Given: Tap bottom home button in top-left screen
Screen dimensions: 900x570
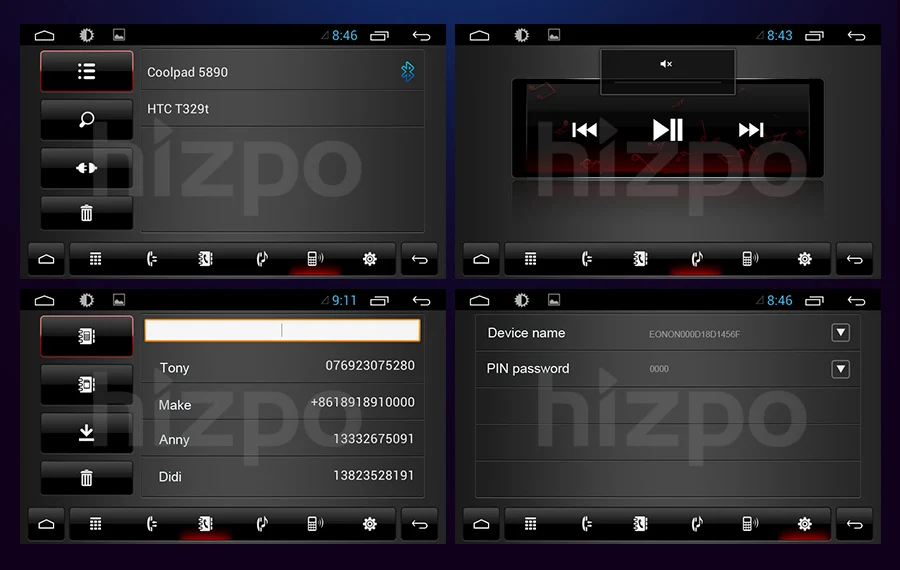Looking at the screenshot, I should point(46,259).
